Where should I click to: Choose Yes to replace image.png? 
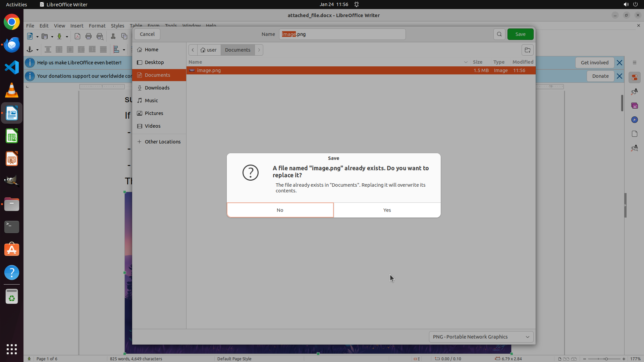387,210
